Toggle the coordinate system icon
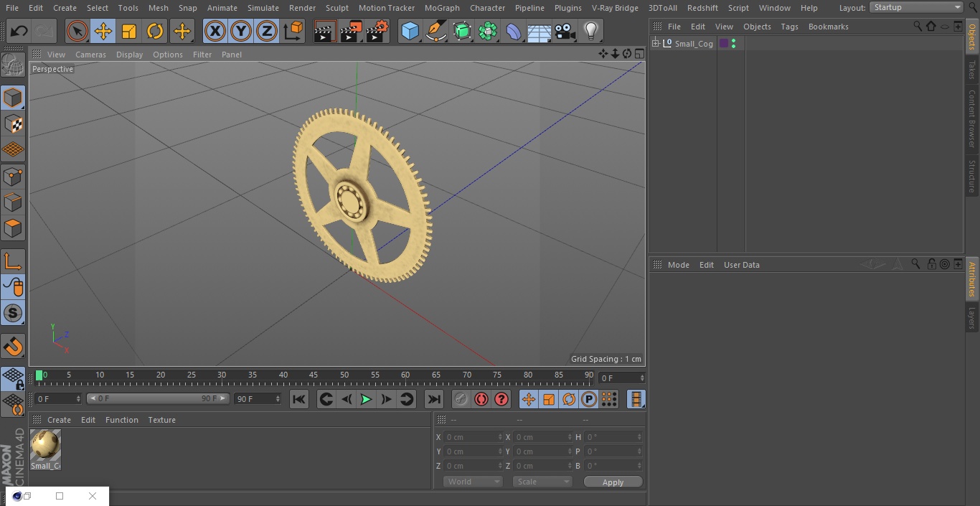Screen dimensions: 980x506 (x=293, y=31)
